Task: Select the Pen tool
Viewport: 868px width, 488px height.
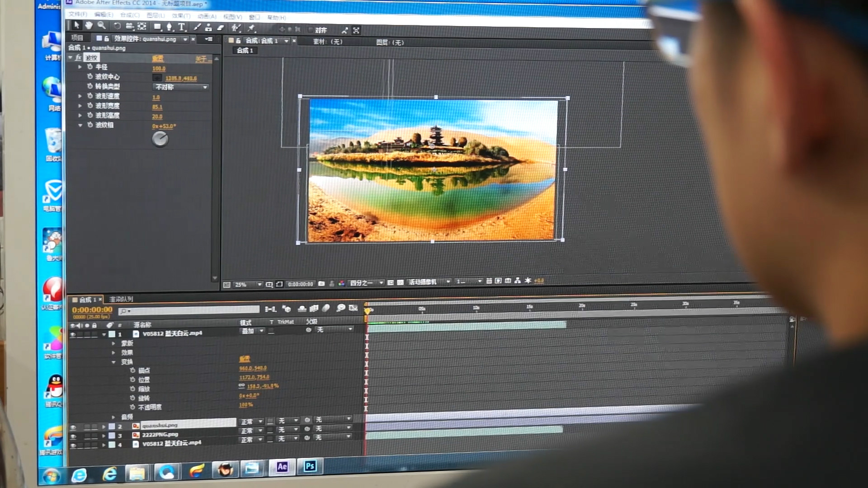Action: 170,27
